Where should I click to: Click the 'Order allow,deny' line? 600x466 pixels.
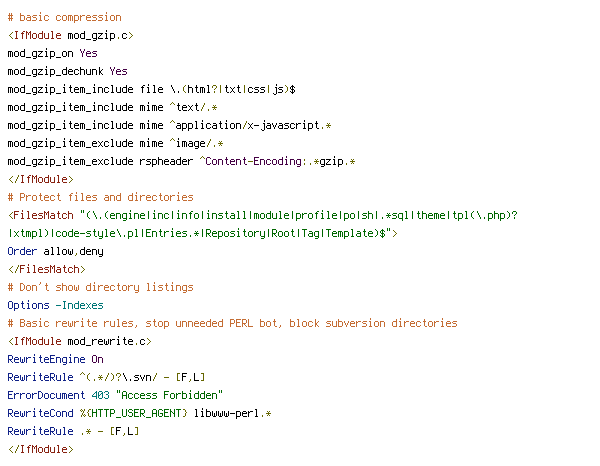[x=55, y=251]
